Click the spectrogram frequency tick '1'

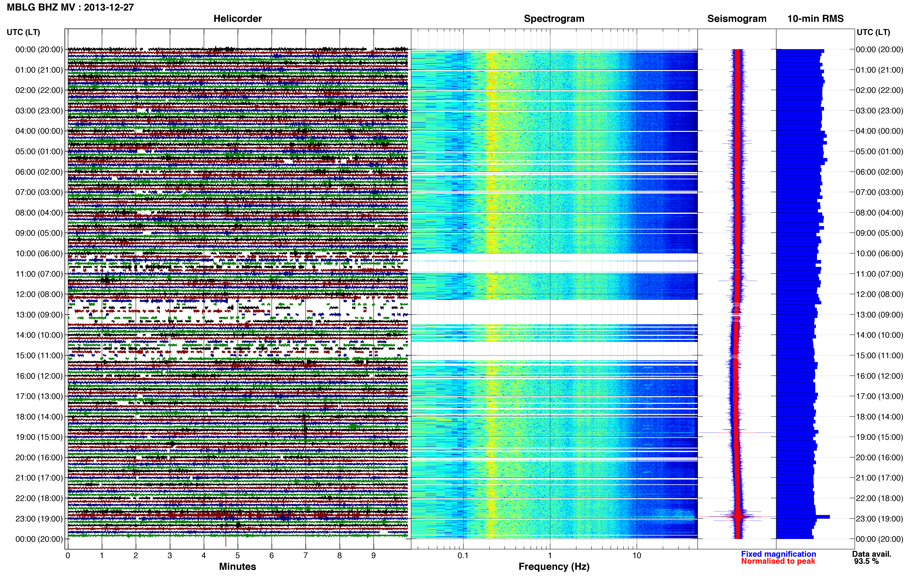click(550, 555)
